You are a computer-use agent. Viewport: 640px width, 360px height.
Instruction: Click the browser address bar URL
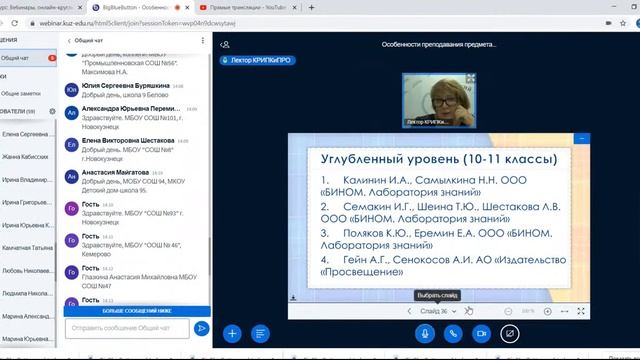(137, 23)
